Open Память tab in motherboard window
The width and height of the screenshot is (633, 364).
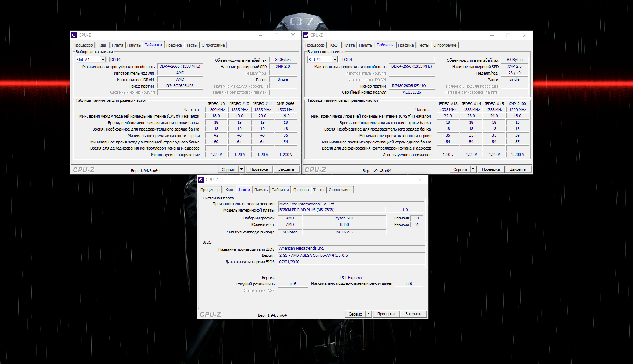[261, 190]
